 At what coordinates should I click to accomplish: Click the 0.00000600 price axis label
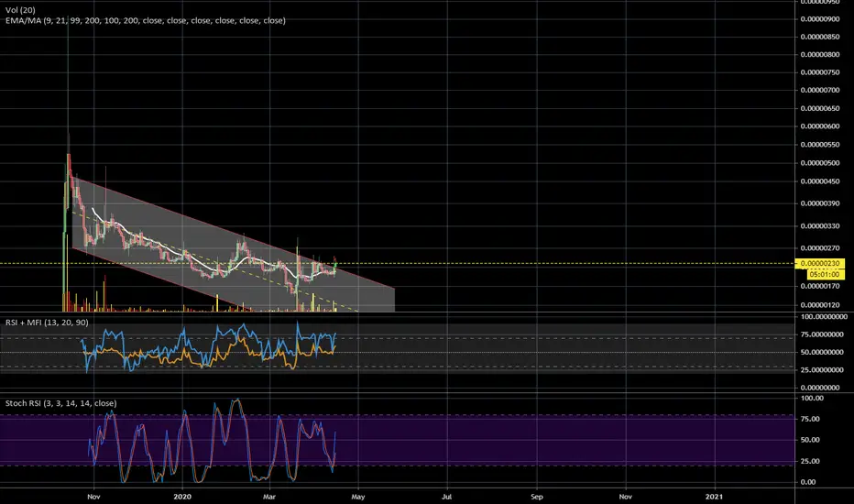click(x=820, y=126)
